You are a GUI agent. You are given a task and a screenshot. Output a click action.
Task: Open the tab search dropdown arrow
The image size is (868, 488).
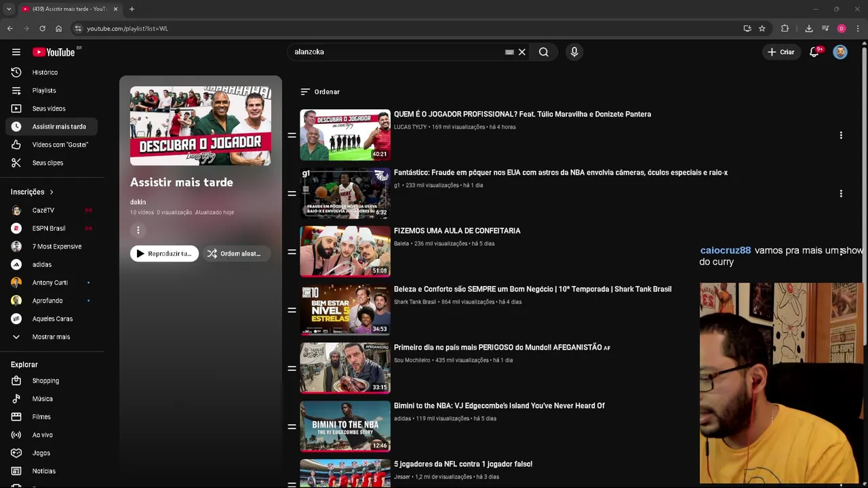(x=9, y=9)
